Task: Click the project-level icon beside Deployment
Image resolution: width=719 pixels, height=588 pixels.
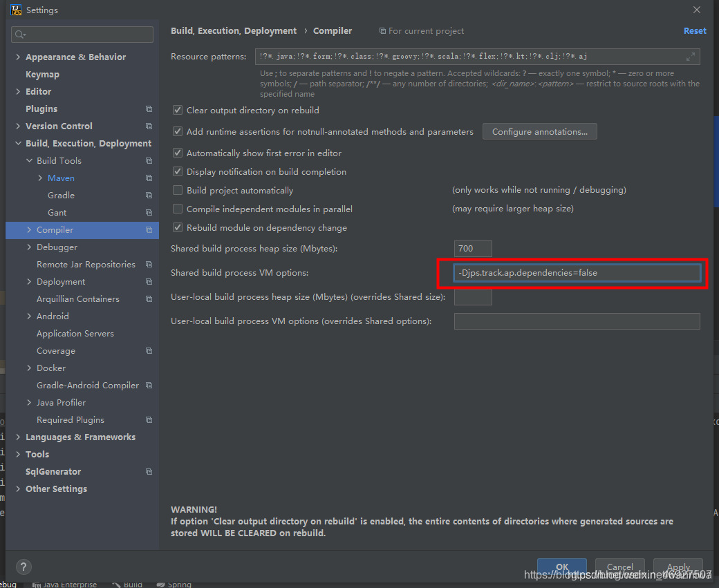Action: click(x=149, y=281)
